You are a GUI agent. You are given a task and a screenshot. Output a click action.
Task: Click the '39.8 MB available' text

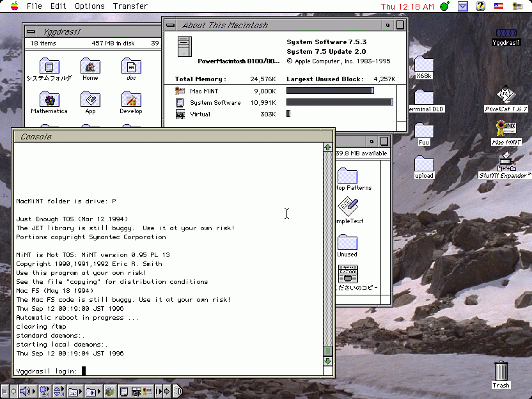click(361, 153)
